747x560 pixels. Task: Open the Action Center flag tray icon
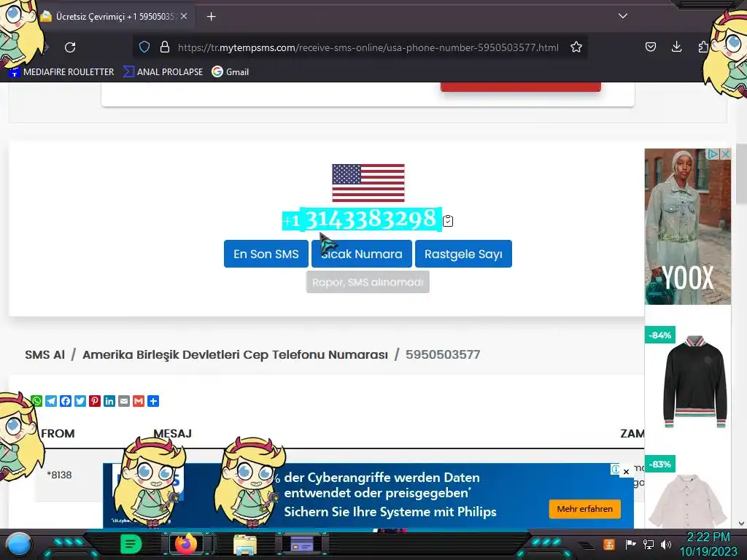631,544
